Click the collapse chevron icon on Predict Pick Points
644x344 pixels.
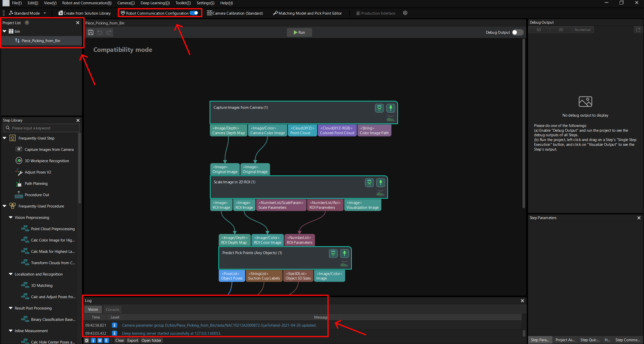[333, 253]
